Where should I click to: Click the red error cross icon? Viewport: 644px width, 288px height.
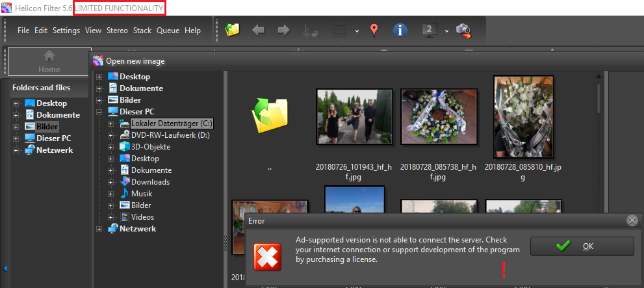(x=267, y=257)
